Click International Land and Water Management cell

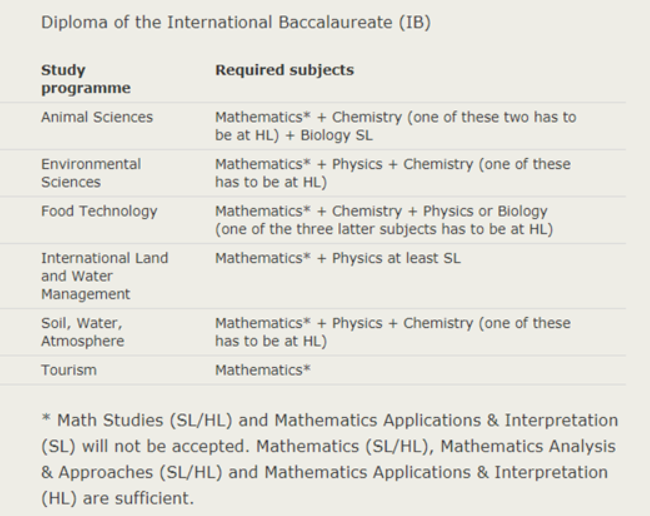104,276
